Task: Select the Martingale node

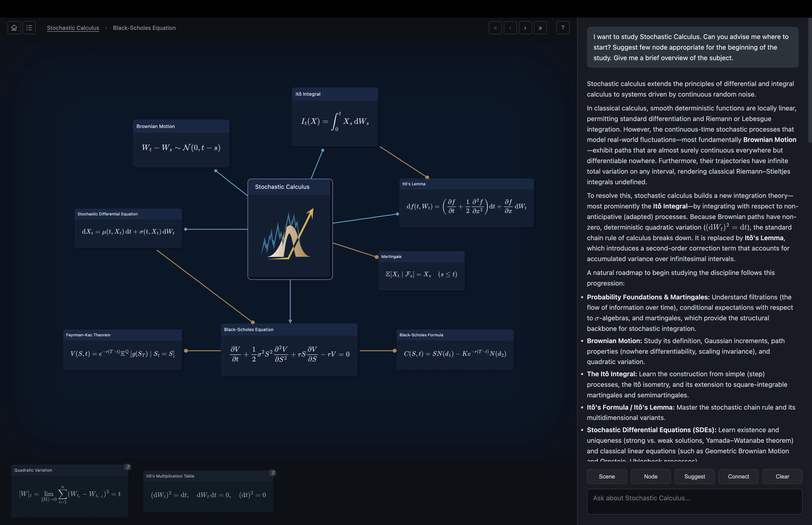Action: 422,271
